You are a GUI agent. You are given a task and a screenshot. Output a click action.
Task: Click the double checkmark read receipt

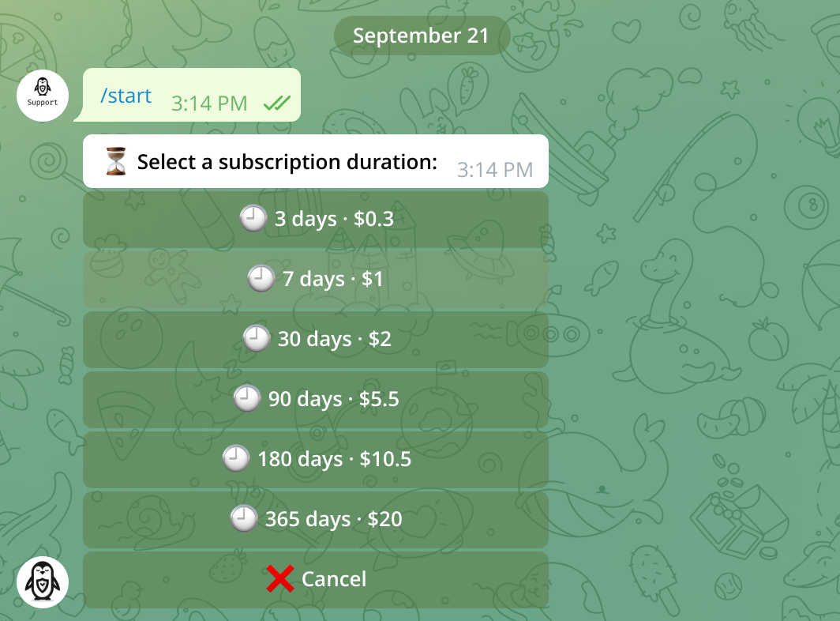click(x=277, y=103)
